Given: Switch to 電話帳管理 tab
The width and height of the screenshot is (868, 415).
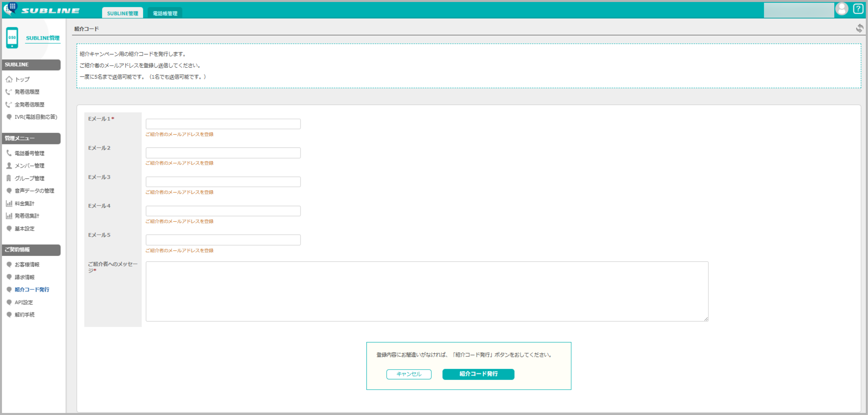Looking at the screenshot, I should [165, 13].
